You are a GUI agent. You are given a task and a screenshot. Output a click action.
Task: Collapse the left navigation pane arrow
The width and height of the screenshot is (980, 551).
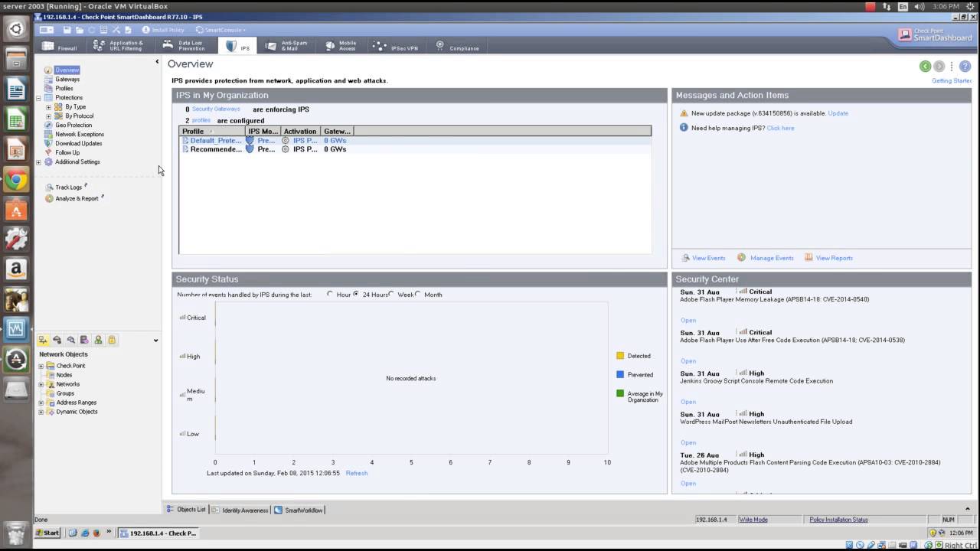[x=157, y=62]
